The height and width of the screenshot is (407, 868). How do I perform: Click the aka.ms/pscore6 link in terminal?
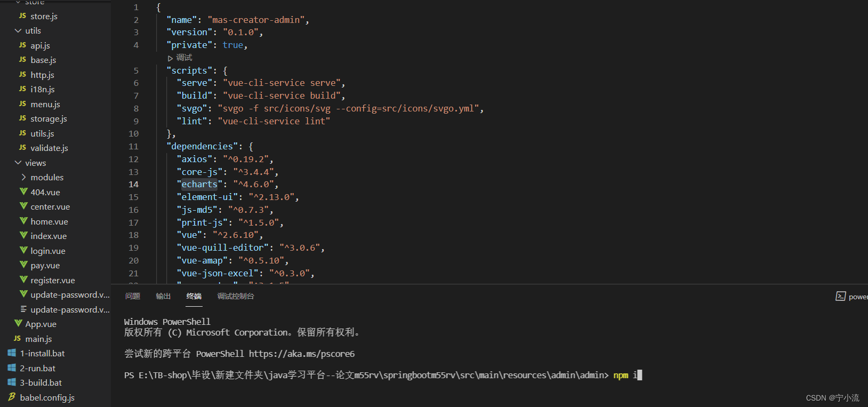pyautogui.click(x=302, y=354)
